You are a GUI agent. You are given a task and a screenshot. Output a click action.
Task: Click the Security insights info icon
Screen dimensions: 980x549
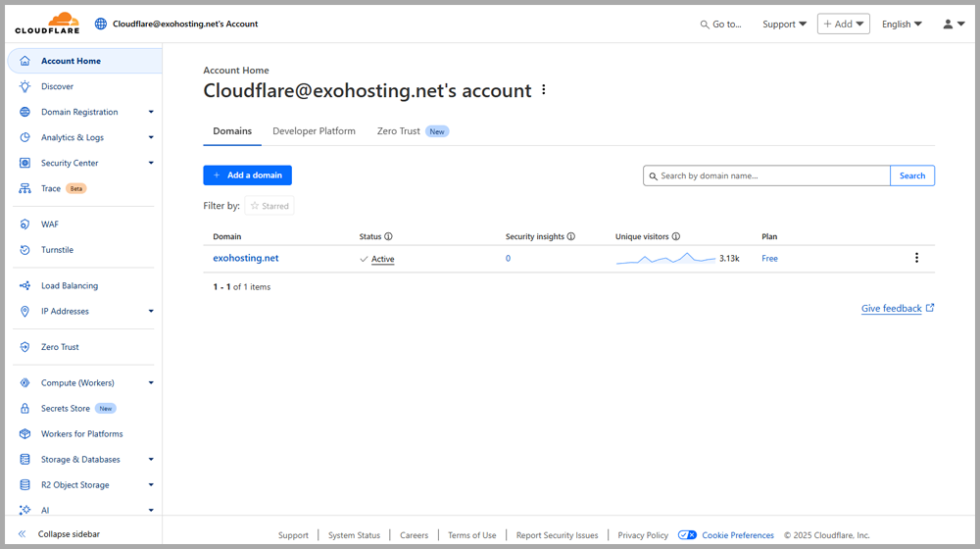pos(571,236)
